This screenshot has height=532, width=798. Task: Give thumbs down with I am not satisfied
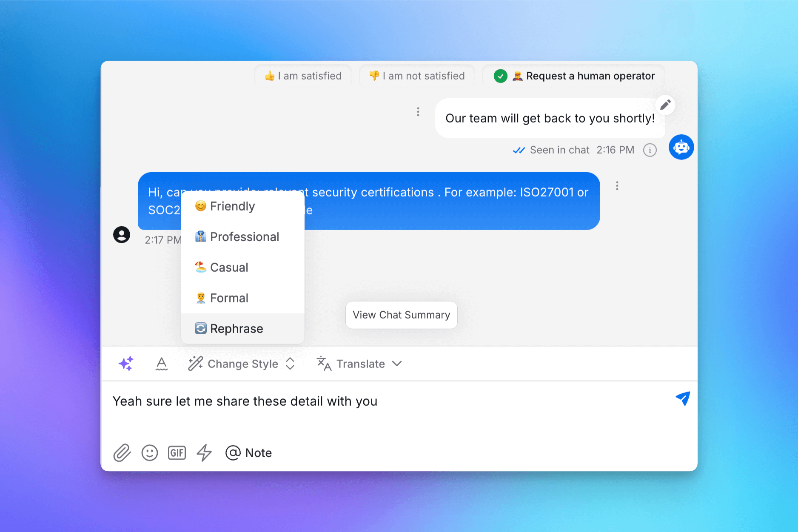(417, 76)
